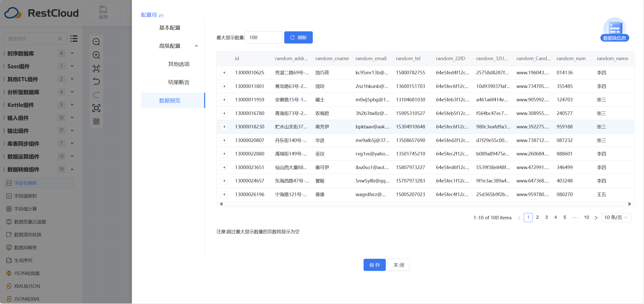Image resolution: width=644 pixels, height=304 pixels.
Task: Collapse the 数据转换组件 group
Action: point(72,169)
